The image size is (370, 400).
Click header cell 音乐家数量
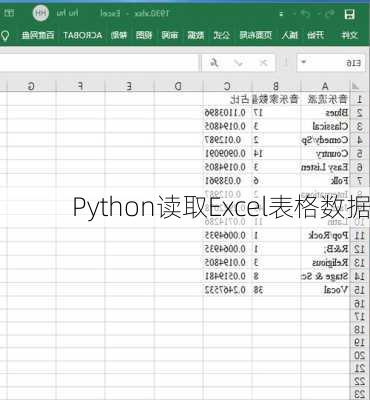point(276,99)
